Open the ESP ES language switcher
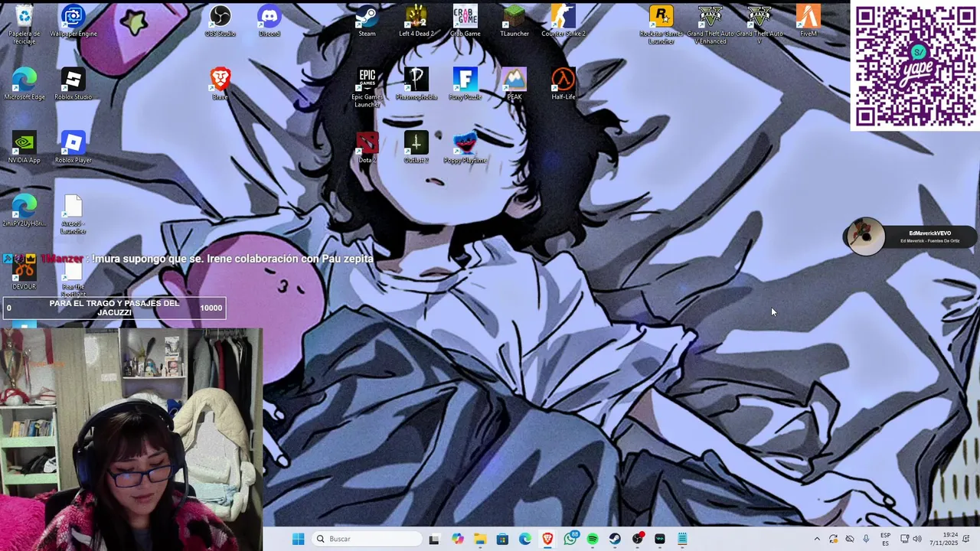The height and width of the screenshot is (551, 980). (885, 539)
